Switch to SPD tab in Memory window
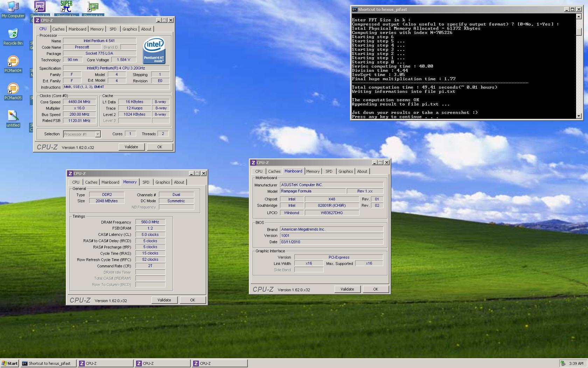The height and width of the screenshot is (368, 588). pyautogui.click(x=146, y=182)
